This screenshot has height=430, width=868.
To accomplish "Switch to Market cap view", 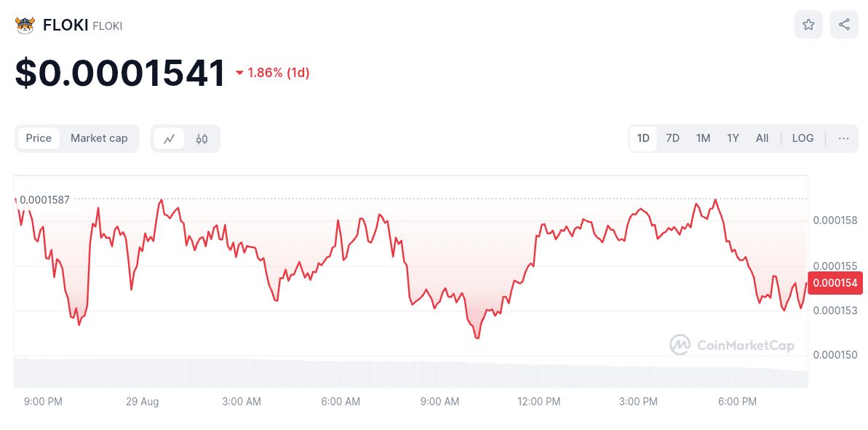I will click(x=99, y=138).
